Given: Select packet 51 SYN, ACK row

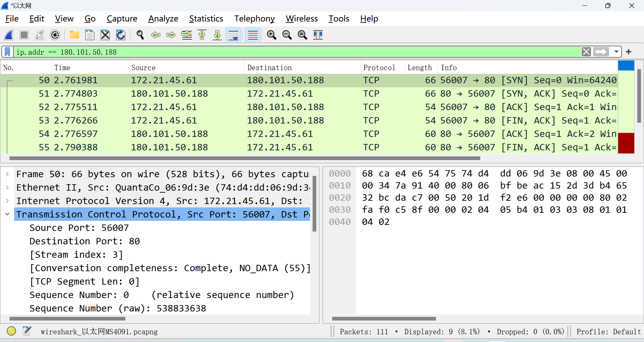Looking at the screenshot, I should [309, 94].
